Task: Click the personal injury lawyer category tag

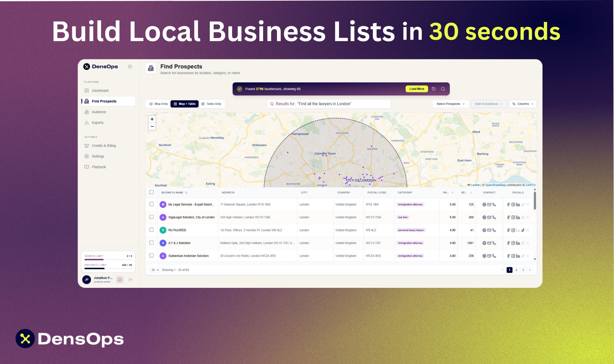Action: [x=411, y=230]
